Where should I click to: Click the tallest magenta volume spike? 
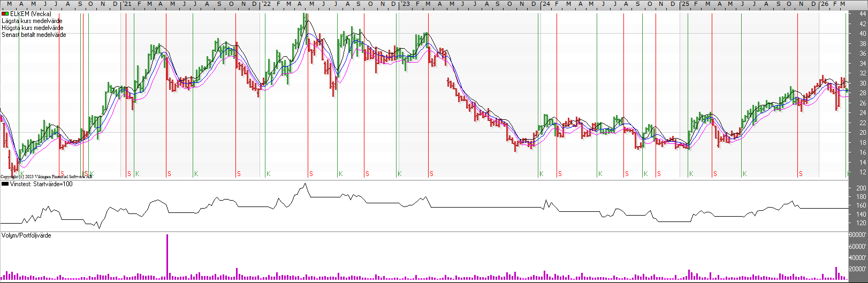(x=167, y=256)
